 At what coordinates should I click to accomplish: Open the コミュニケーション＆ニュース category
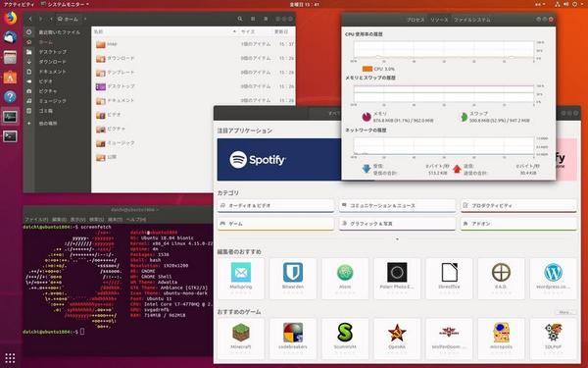[397, 206]
